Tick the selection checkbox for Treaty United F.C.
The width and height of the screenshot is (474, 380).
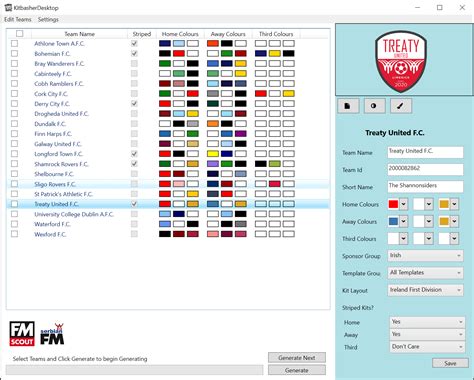pos(14,204)
